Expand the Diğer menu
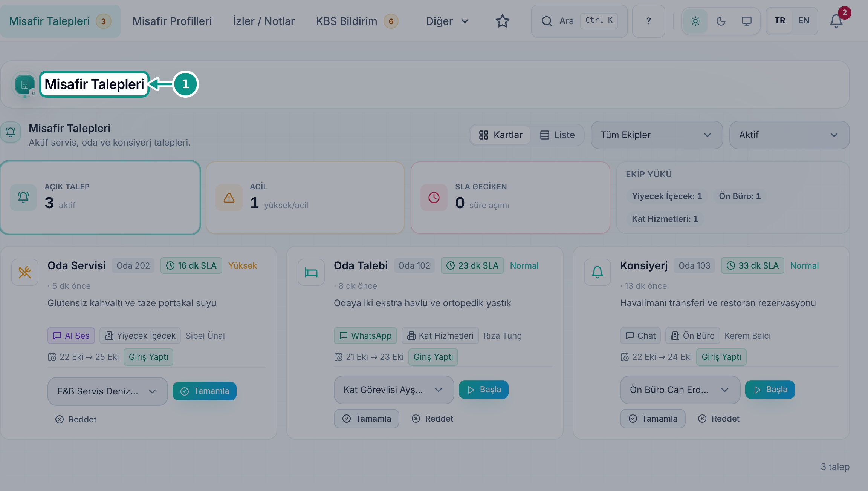This screenshot has height=491, width=868. (447, 21)
